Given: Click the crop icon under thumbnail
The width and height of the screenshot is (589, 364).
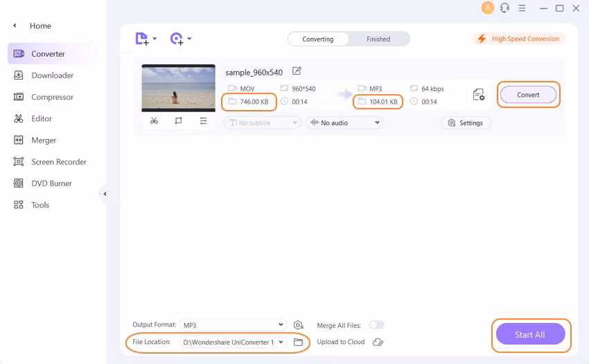Looking at the screenshot, I should [178, 120].
